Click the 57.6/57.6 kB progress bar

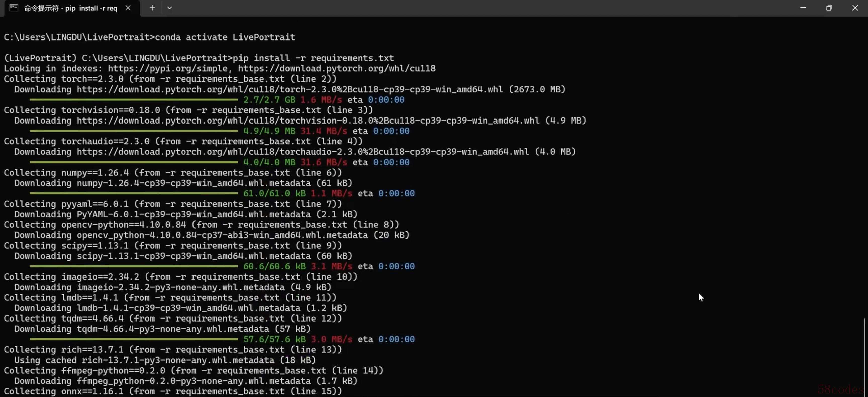pos(134,339)
